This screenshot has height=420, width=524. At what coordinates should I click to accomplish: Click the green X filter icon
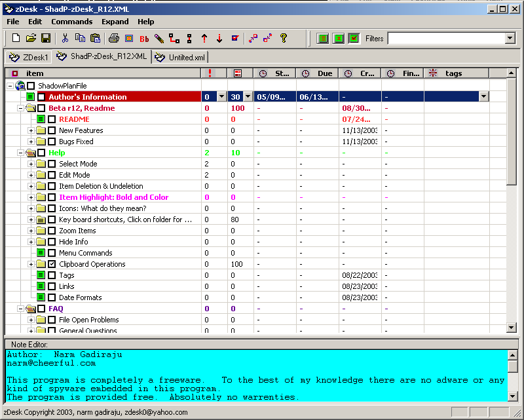[x=338, y=39]
